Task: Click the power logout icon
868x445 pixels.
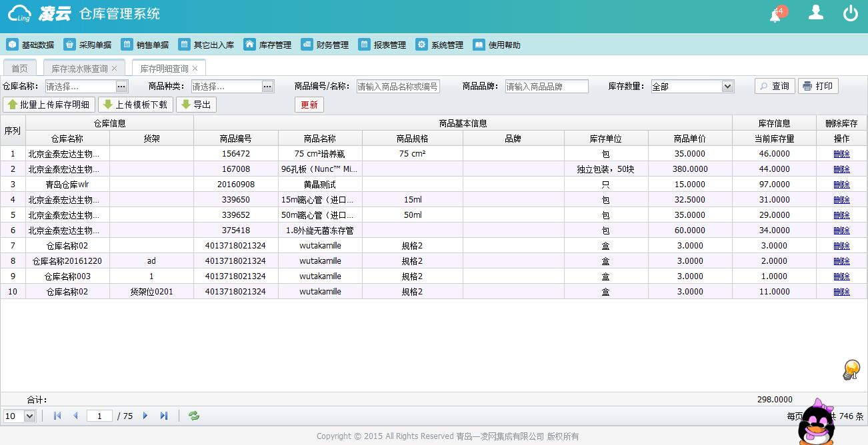Action: [850, 13]
